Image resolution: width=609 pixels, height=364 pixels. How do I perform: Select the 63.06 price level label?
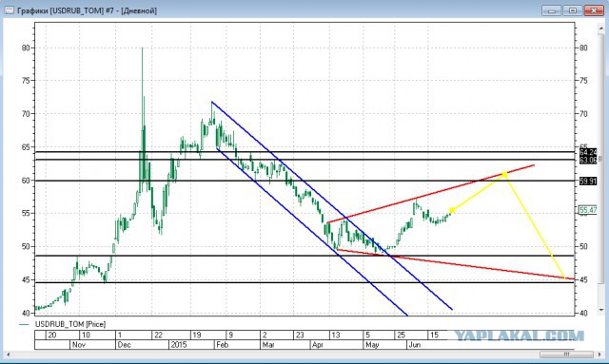tap(588, 160)
